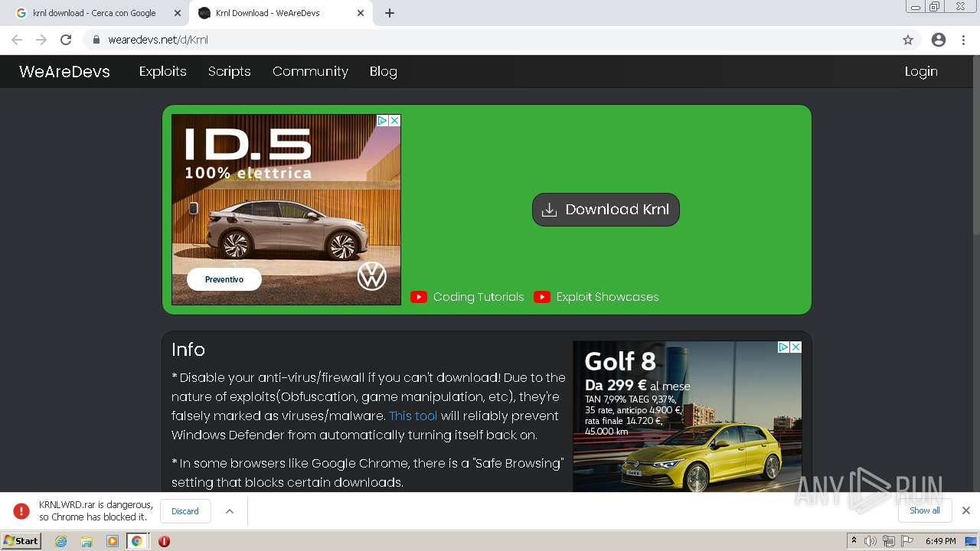Open the Windows Start menu

[21, 541]
